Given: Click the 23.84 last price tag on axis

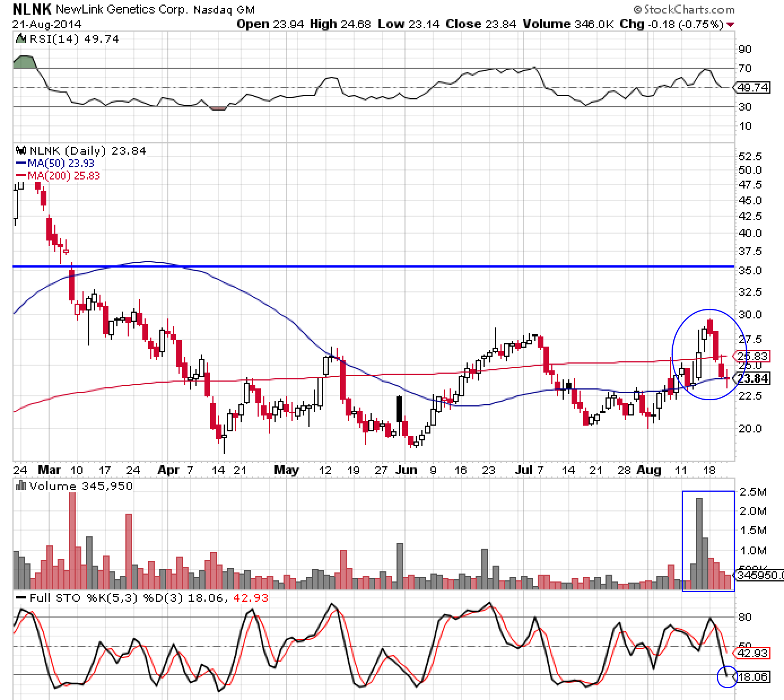Looking at the screenshot, I should [x=752, y=378].
